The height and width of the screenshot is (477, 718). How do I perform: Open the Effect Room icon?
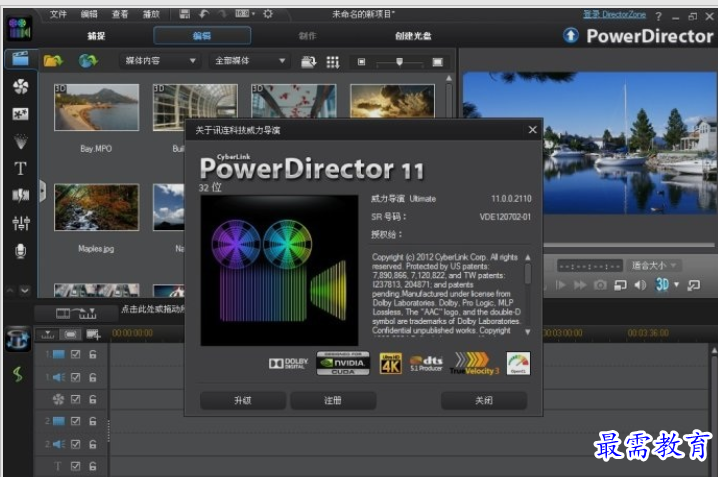21,87
